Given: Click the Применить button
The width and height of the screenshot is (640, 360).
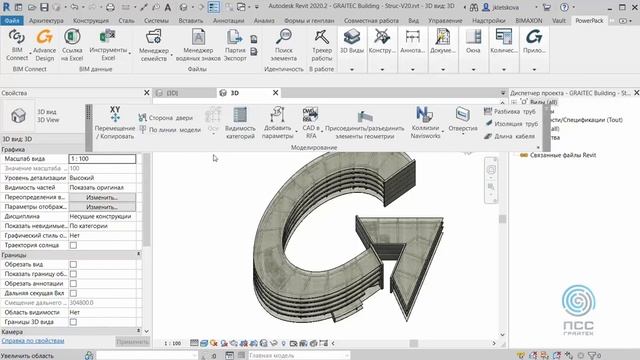Looking at the screenshot, I should point(132,342).
